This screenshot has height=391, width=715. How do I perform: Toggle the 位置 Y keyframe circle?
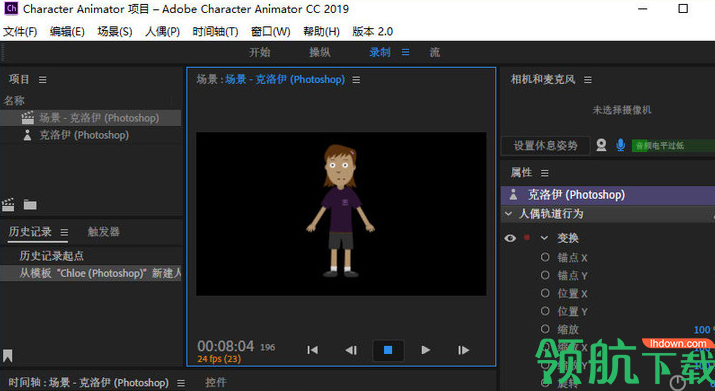tap(545, 311)
